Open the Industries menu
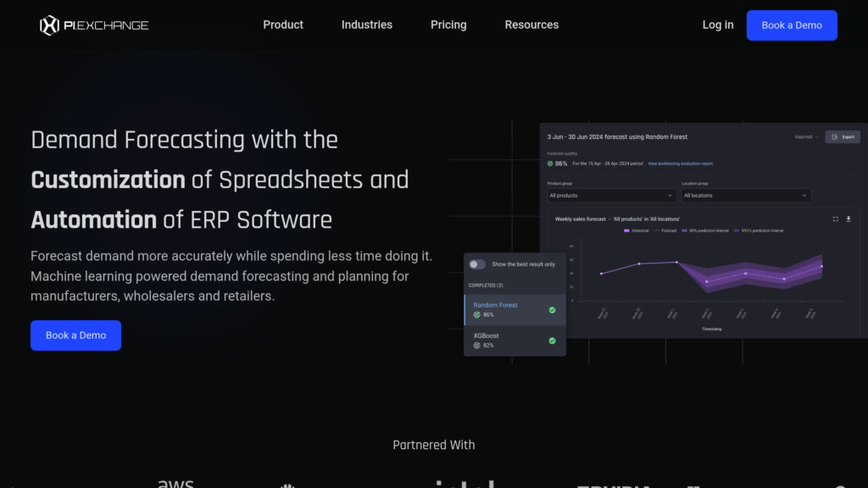 366,25
